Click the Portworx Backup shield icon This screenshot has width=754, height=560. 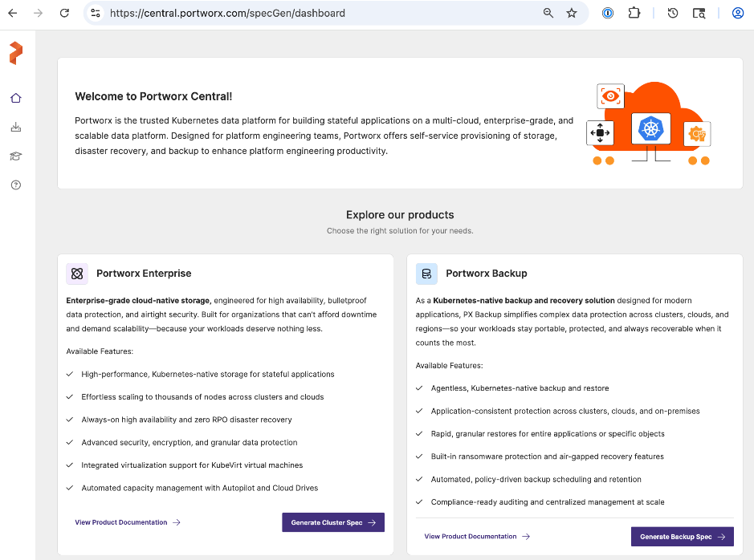click(426, 274)
